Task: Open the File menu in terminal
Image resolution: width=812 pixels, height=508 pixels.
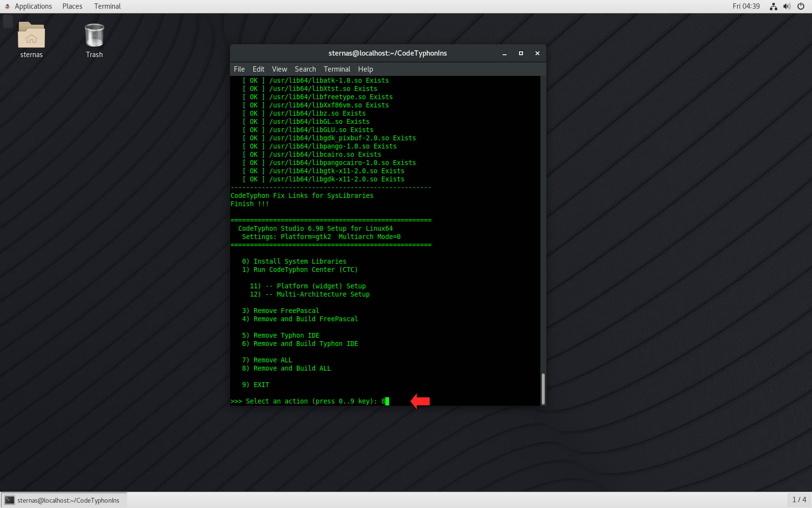Action: [x=239, y=69]
